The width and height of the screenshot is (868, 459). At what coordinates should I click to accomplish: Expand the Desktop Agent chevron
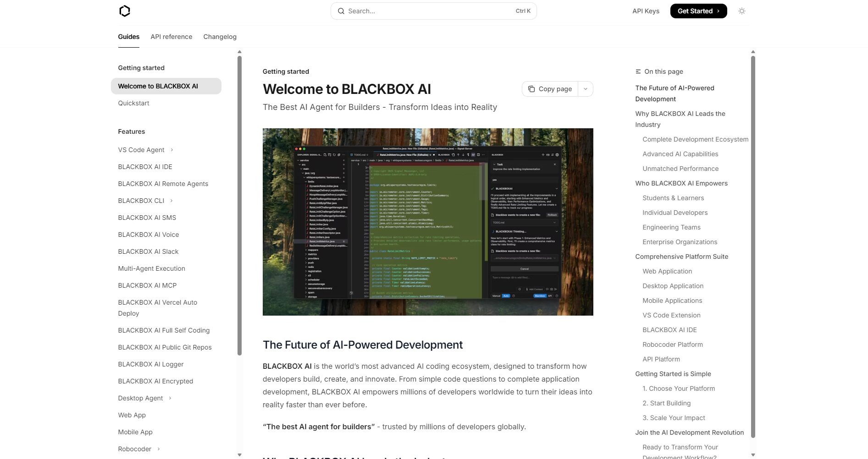click(170, 398)
